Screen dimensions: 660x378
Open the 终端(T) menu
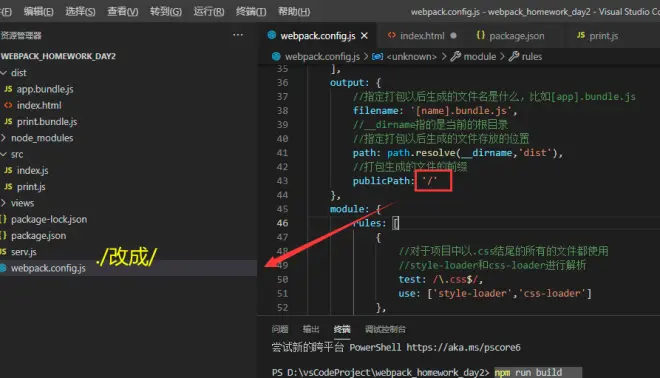tap(251, 11)
